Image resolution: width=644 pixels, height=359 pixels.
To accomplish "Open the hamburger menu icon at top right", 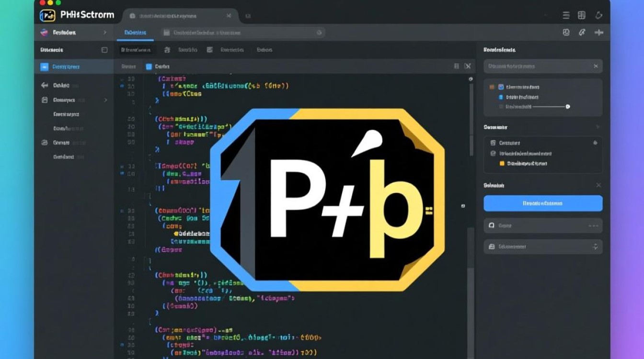I will coord(566,15).
